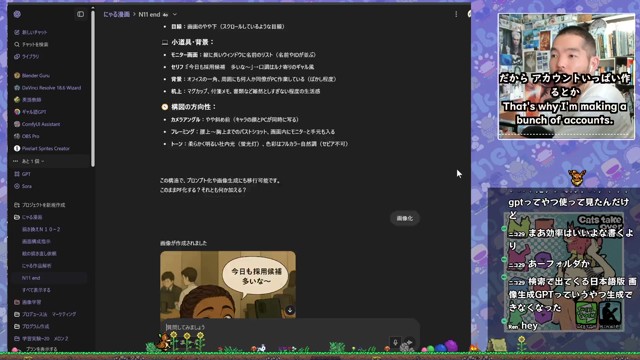Viewport: 640px width, 360px height.
Task: Click the sidebar vertical scrollbar
Action: click(93, 88)
